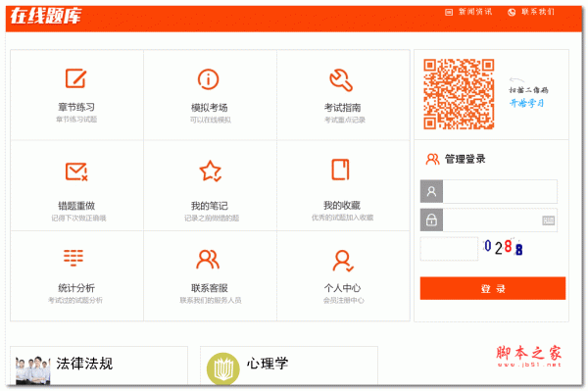The width and height of the screenshot is (588, 391).
Task: Select the 错题重做 title text
Action: click(x=76, y=206)
